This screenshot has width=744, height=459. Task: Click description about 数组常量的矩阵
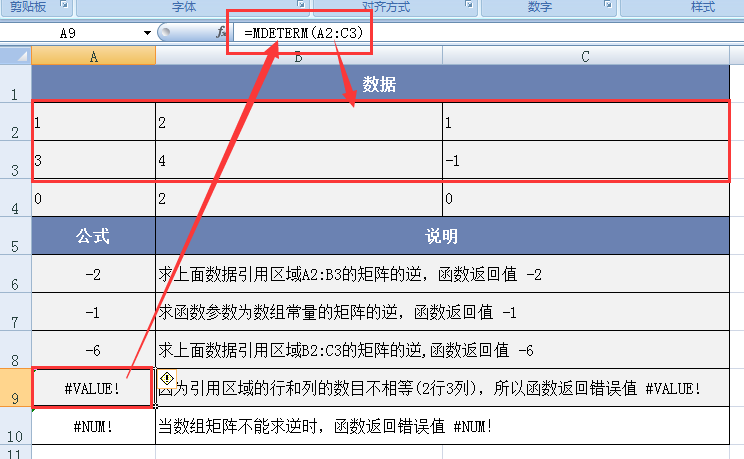(442, 312)
